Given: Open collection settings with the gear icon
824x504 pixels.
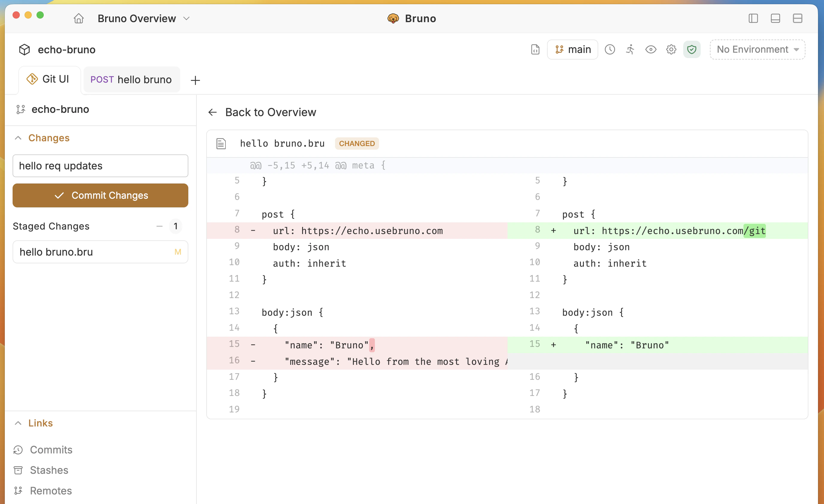Looking at the screenshot, I should pyautogui.click(x=671, y=49).
